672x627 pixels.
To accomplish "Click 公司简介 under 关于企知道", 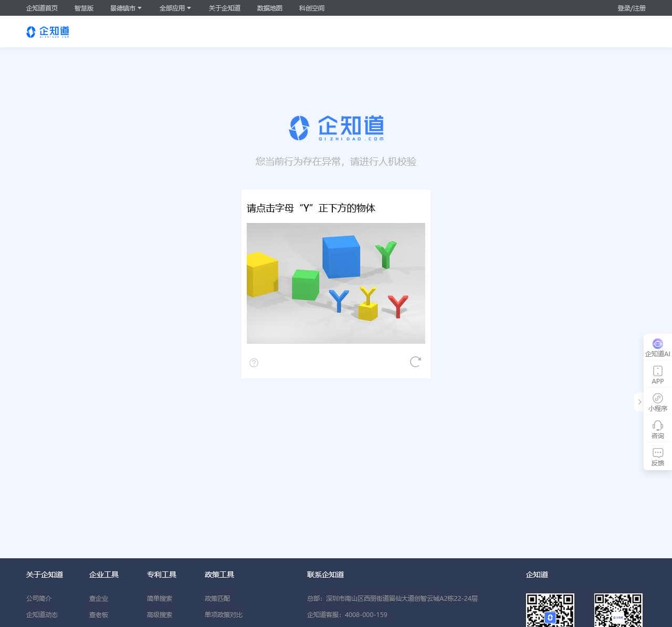I will (39, 598).
